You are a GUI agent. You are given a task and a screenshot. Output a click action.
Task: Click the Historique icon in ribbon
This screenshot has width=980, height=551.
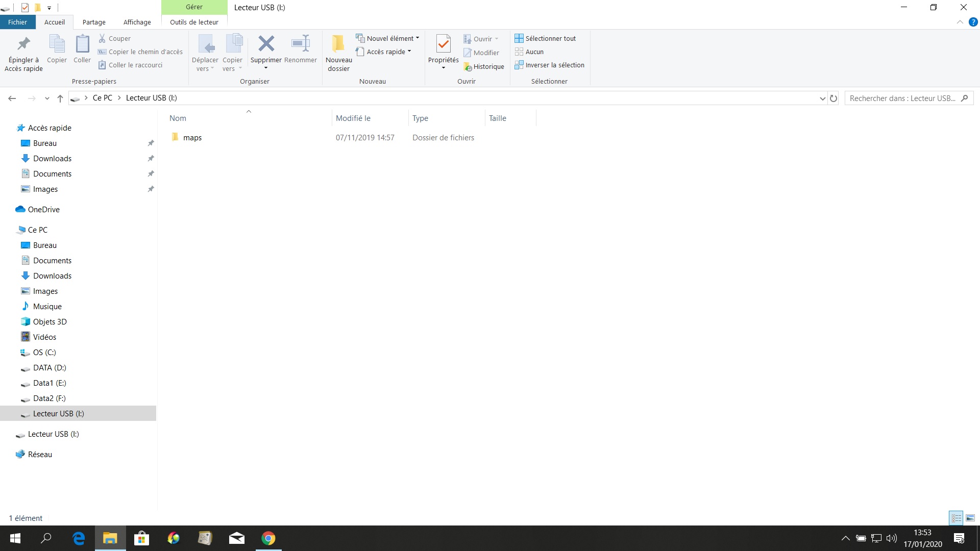(x=483, y=67)
